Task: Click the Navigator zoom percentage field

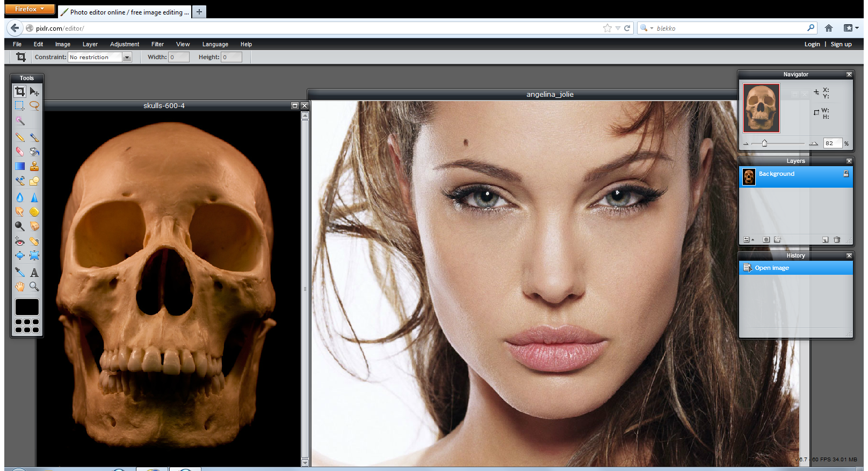Action: pyautogui.click(x=833, y=143)
